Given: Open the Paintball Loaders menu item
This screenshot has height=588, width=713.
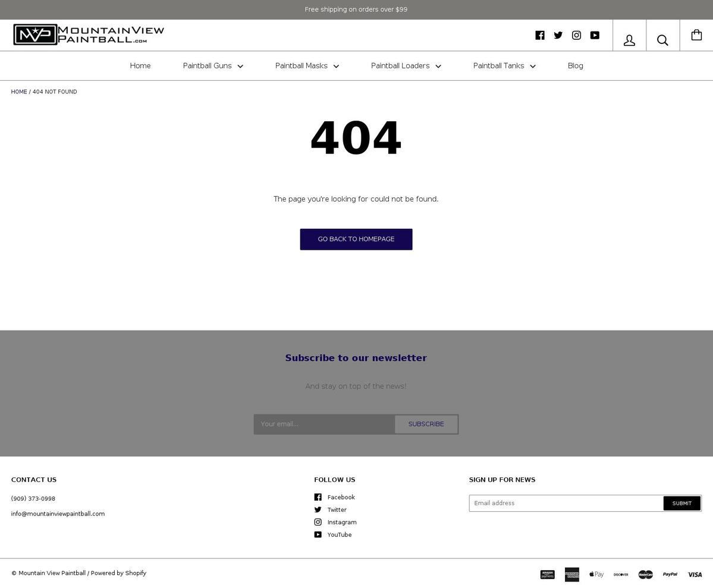Looking at the screenshot, I should pos(400,66).
